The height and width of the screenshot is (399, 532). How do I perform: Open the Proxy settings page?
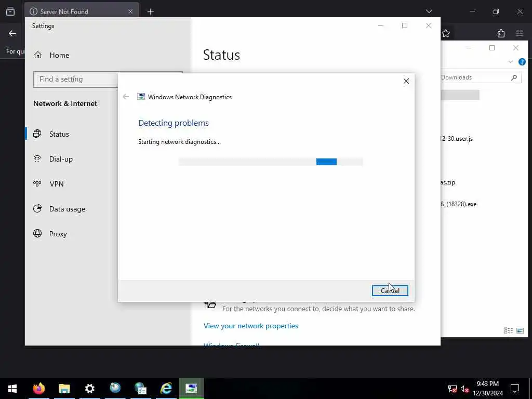pyautogui.click(x=58, y=234)
